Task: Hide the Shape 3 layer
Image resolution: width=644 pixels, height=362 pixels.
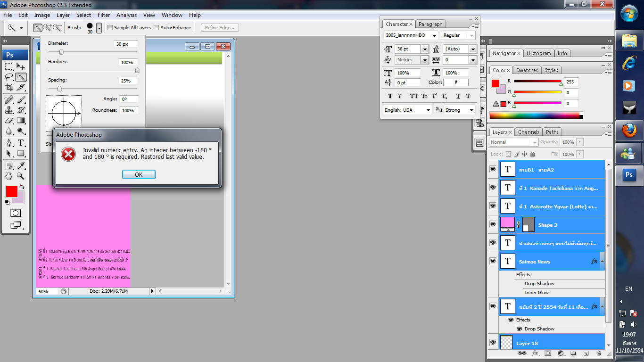Action: [x=493, y=224]
